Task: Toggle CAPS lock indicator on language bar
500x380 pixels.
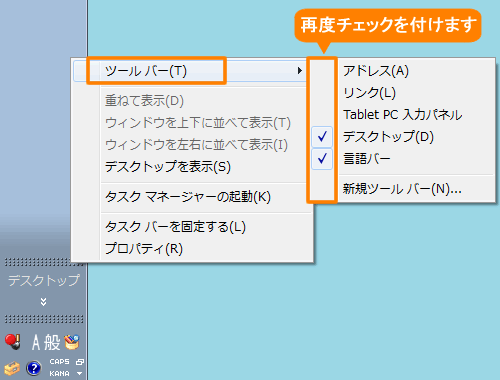Action: [59, 362]
